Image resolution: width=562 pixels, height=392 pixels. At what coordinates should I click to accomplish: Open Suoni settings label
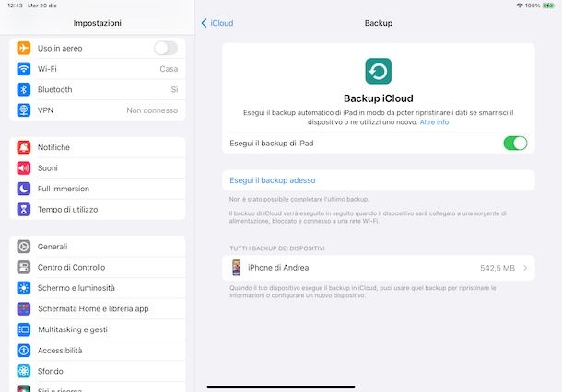48,167
